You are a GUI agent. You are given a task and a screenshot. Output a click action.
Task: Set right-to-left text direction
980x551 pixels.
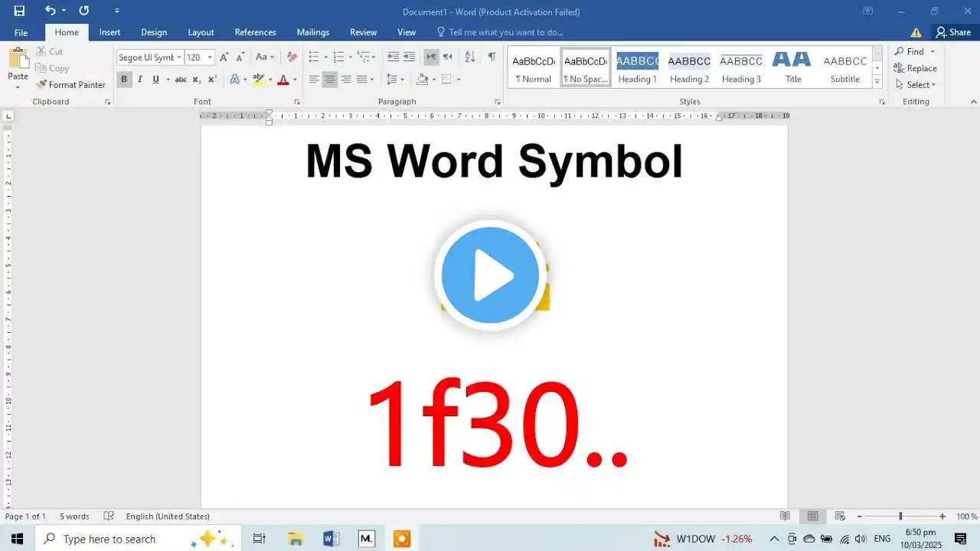(x=448, y=57)
